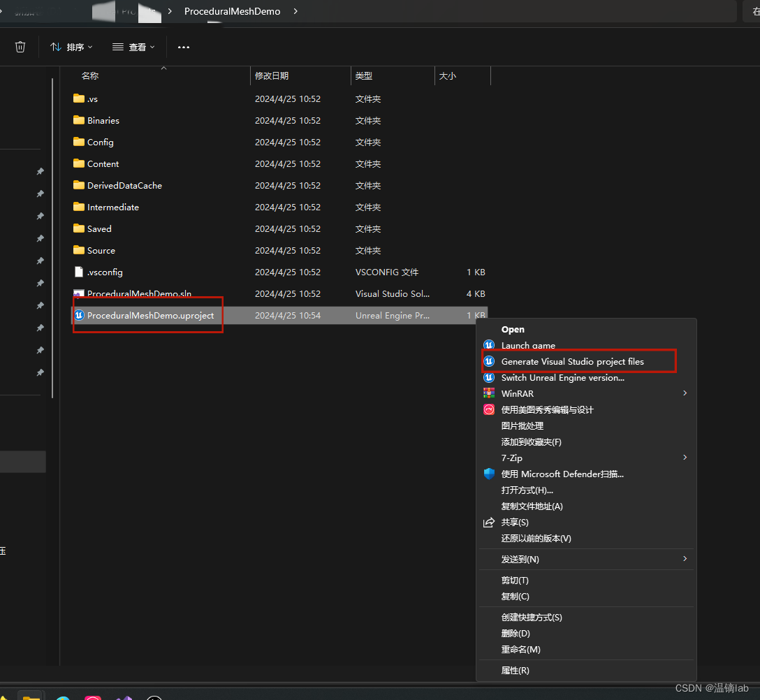Click ProceduralMeshDemo in the address bar
The image size is (760, 700).
point(232,11)
